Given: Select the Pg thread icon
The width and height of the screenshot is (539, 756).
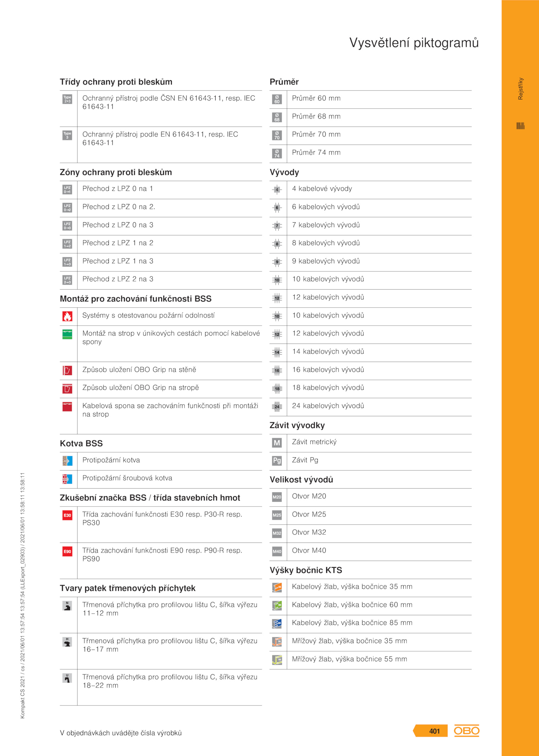Looking at the screenshot, I should [x=277, y=461].
